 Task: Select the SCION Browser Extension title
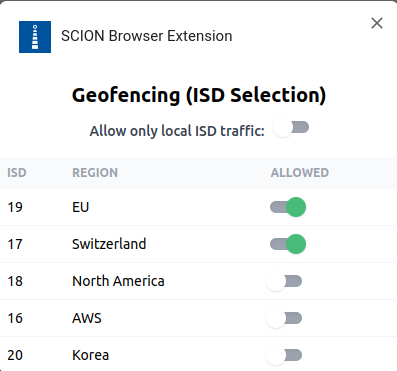click(x=147, y=36)
